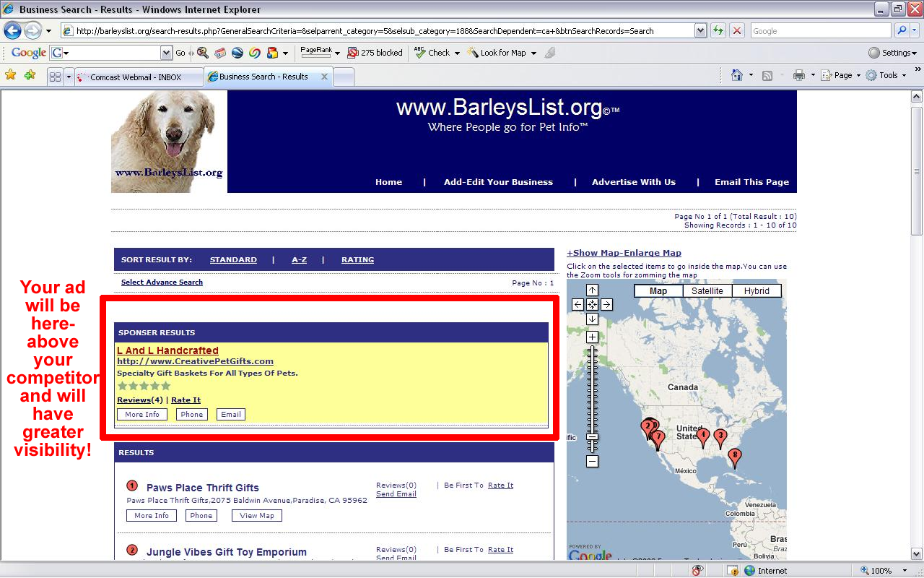Image resolution: width=924 pixels, height=578 pixels.
Task: Click the Stop loading X icon
Action: pos(736,31)
